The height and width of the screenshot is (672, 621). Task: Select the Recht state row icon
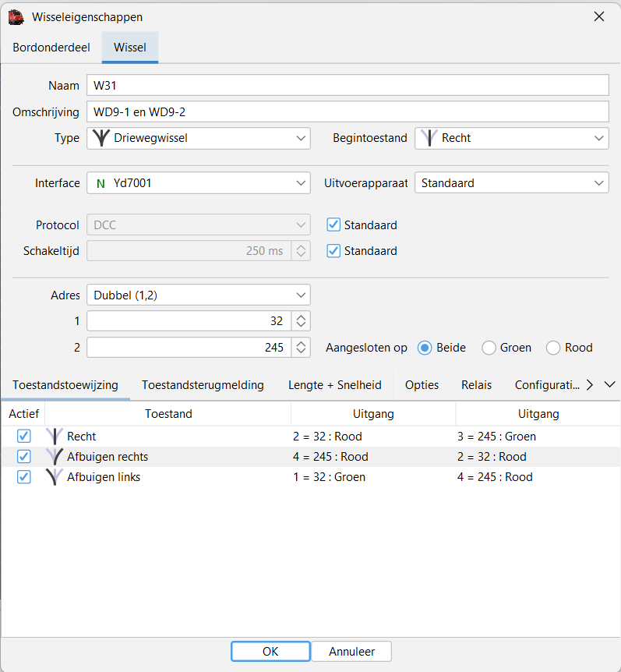point(54,437)
